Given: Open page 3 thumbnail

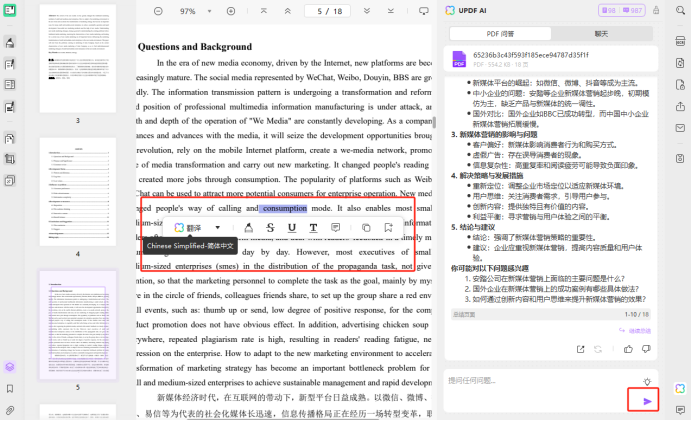Looking at the screenshot, I should pos(78,59).
